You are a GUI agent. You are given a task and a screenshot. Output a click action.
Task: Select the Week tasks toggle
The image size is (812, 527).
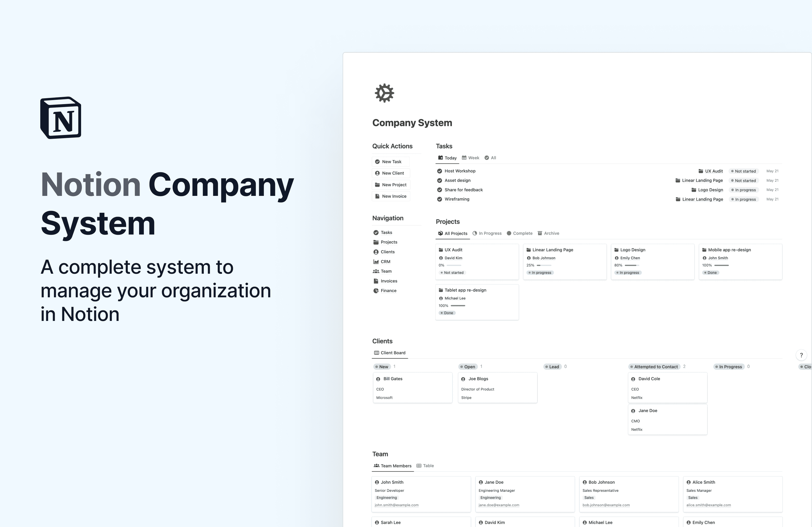pos(470,158)
